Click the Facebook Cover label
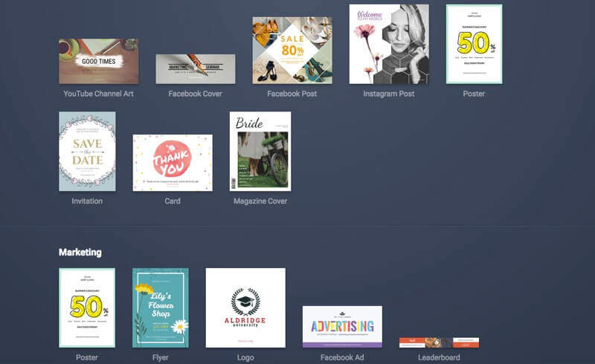This screenshot has width=595, height=364. [x=195, y=94]
